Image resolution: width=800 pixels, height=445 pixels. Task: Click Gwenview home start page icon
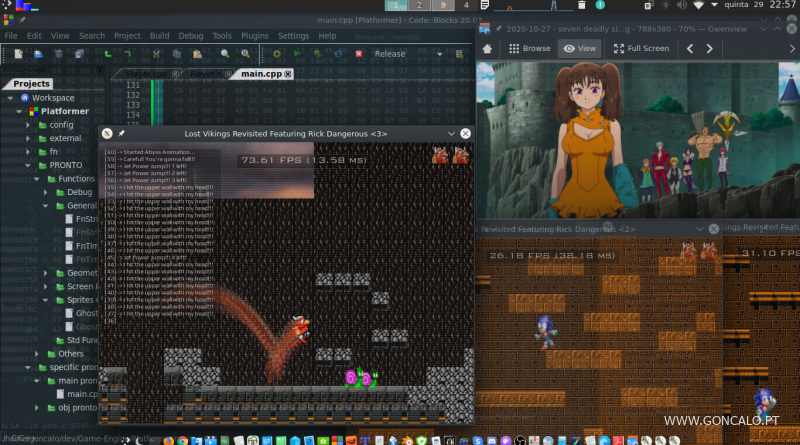pyautogui.click(x=487, y=48)
